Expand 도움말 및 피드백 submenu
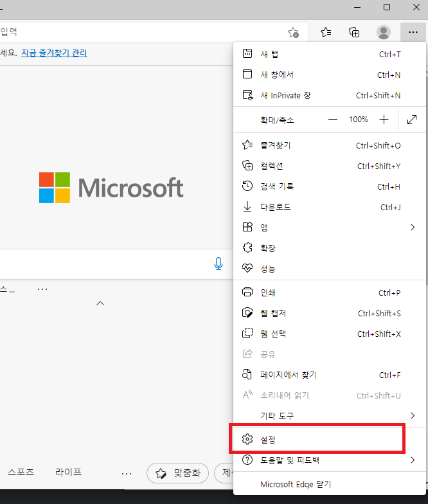Screen dimensions: 428x504 (329, 460)
